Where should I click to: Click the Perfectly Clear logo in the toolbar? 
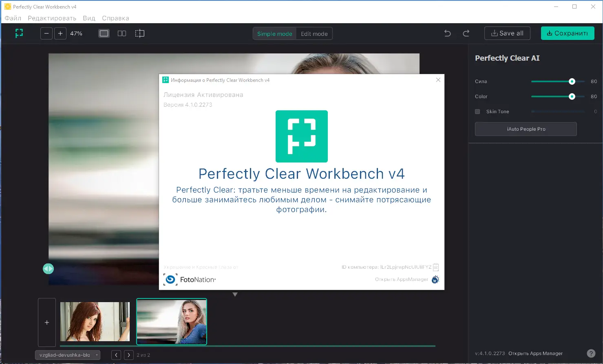tap(19, 33)
